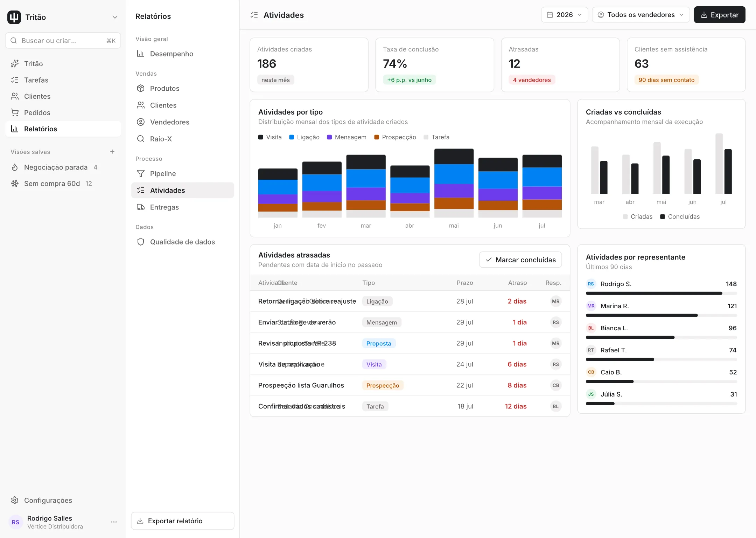Viewport: 756px width, 538px height.
Task: Toggle the Concluídas legend series
Action: (680, 217)
